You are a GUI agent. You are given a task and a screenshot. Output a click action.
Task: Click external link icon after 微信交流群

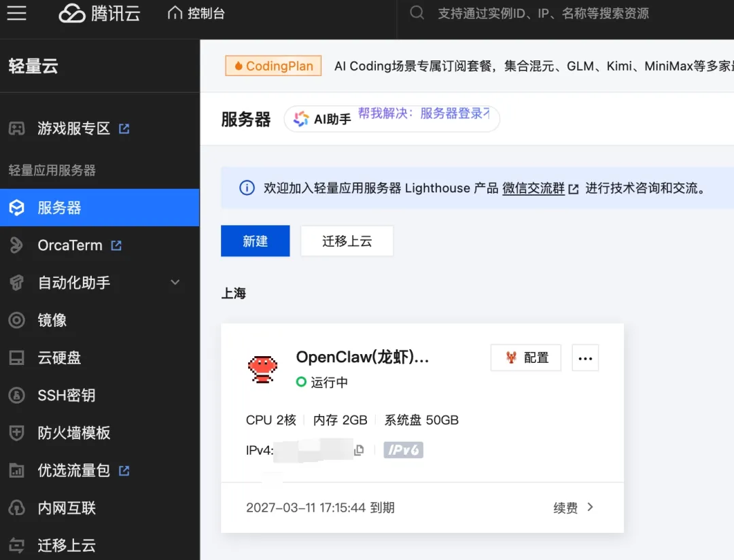point(574,189)
